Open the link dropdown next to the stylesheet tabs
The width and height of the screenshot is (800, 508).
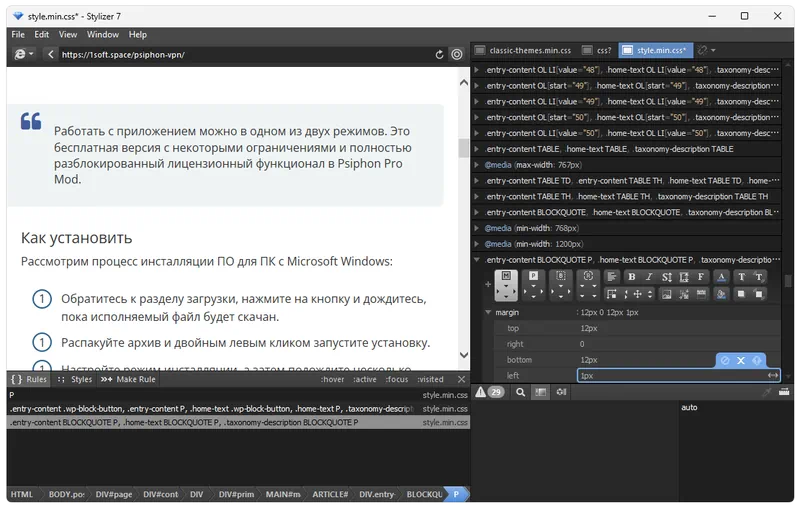coord(707,50)
